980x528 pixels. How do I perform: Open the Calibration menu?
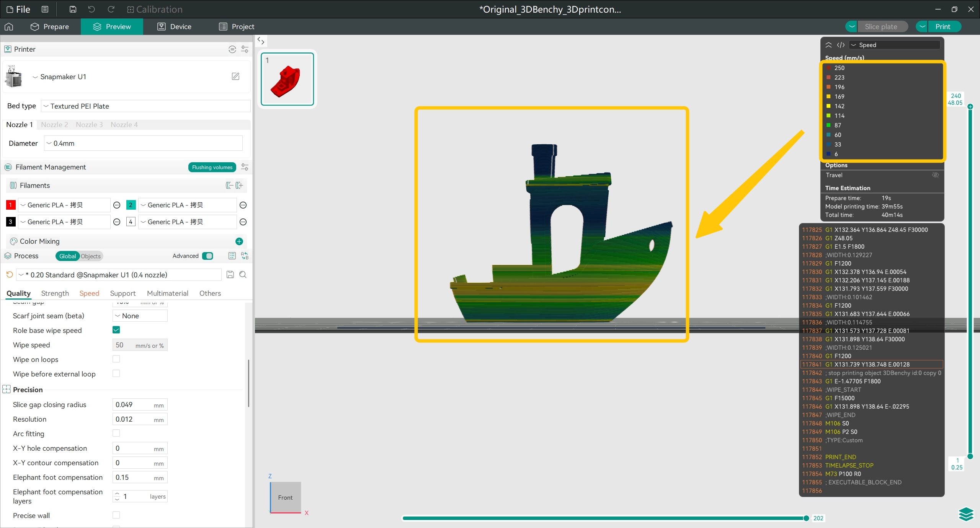(155, 9)
